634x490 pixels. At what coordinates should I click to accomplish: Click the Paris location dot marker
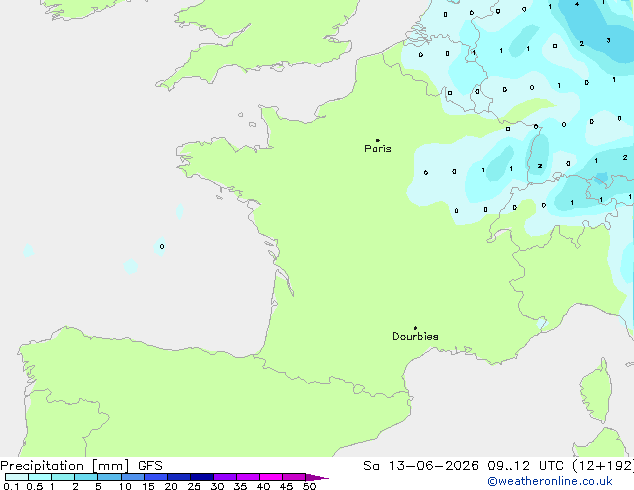point(378,140)
